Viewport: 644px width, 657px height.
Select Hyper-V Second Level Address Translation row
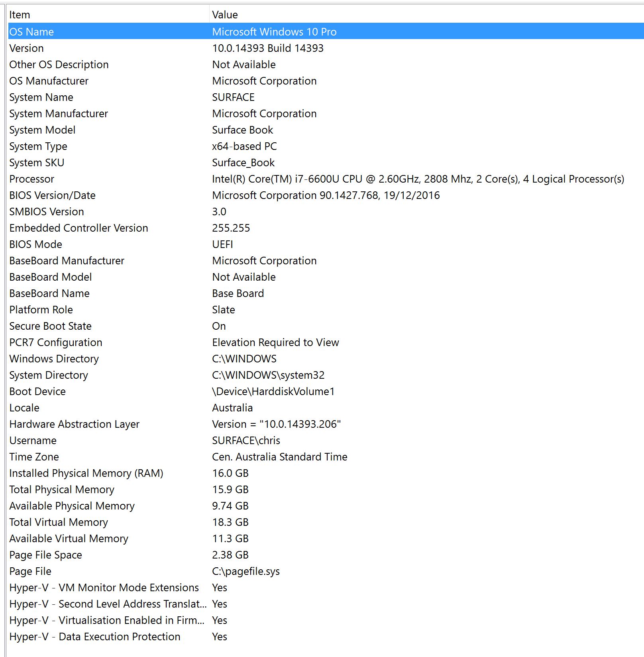[326, 604]
